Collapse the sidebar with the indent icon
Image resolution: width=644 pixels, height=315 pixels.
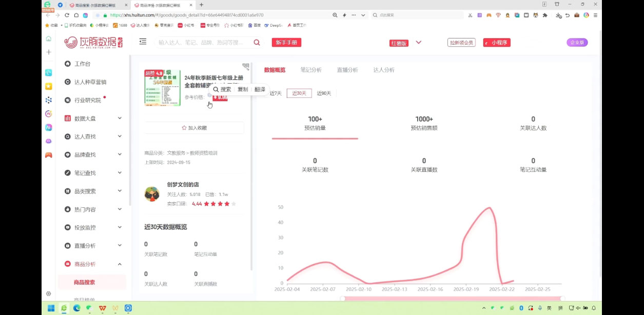pyautogui.click(x=142, y=42)
